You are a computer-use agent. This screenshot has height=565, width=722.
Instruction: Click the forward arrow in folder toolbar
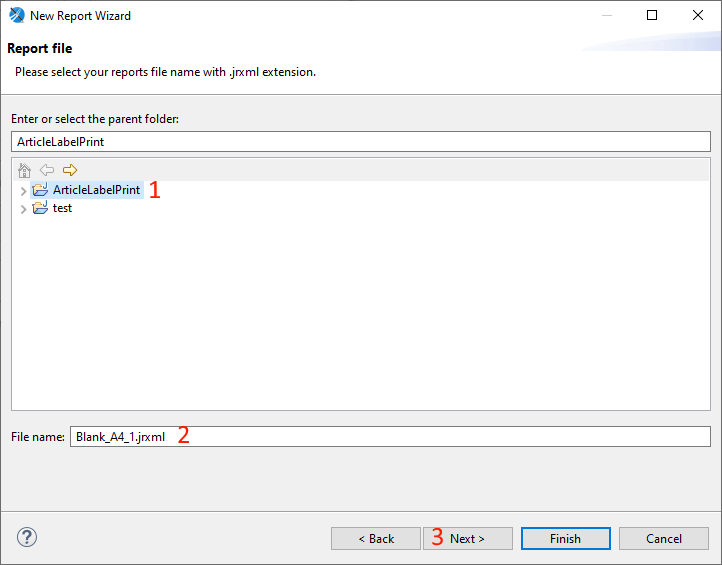point(69,170)
